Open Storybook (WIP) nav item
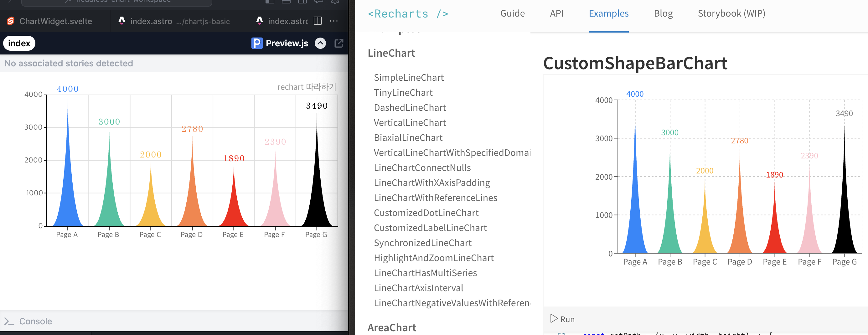 (731, 13)
